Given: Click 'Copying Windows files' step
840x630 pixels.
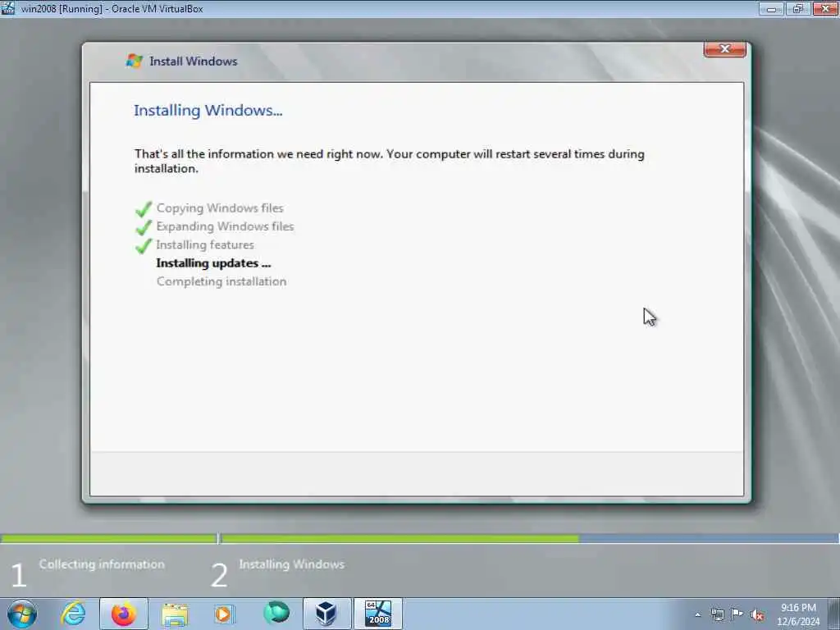Looking at the screenshot, I should [x=220, y=208].
